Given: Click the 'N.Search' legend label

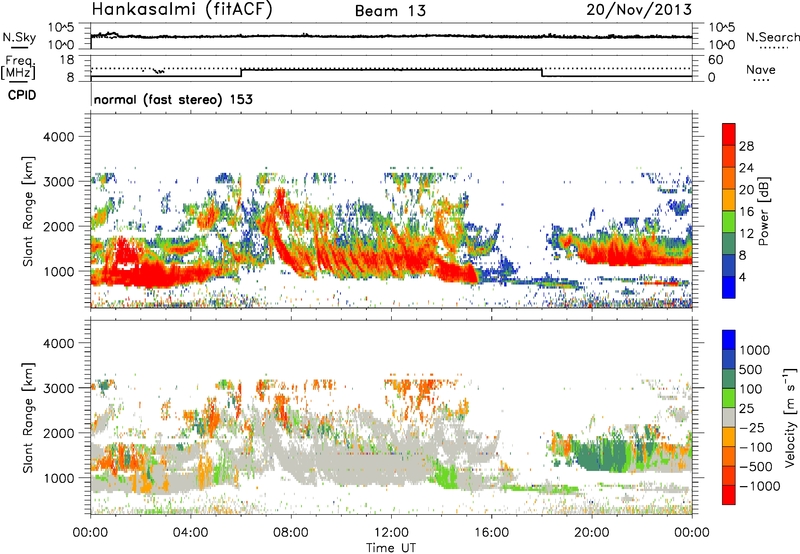Looking at the screenshot, I should click(773, 37).
